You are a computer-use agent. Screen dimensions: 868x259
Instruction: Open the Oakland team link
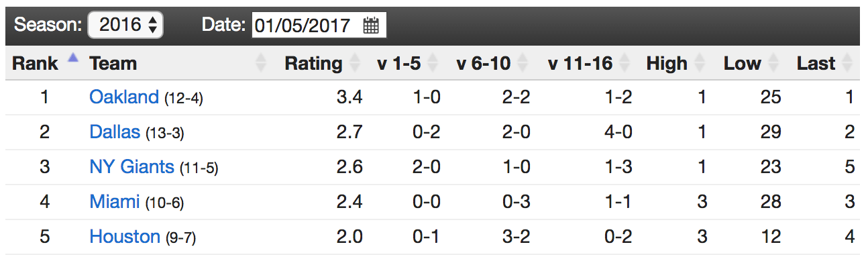click(124, 97)
